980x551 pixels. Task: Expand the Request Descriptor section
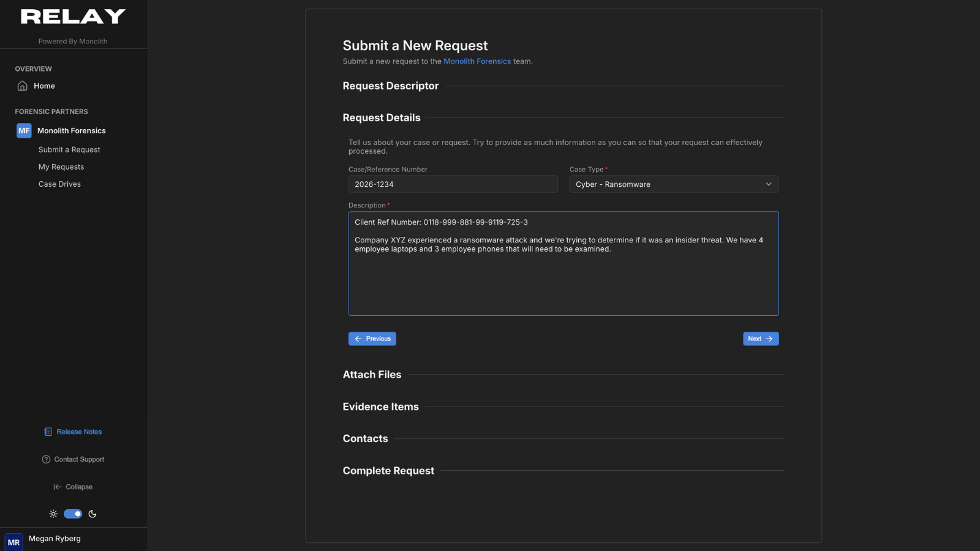(x=391, y=86)
